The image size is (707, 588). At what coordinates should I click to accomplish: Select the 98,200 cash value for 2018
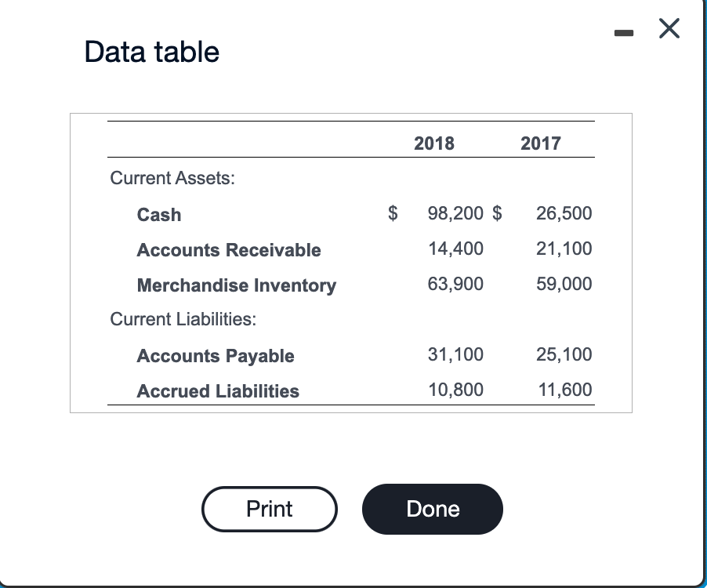coord(453,213)
